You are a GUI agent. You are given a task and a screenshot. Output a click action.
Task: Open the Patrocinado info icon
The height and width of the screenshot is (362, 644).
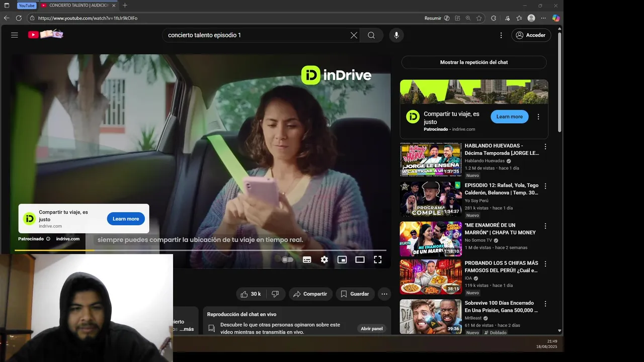tap(48, 239)
